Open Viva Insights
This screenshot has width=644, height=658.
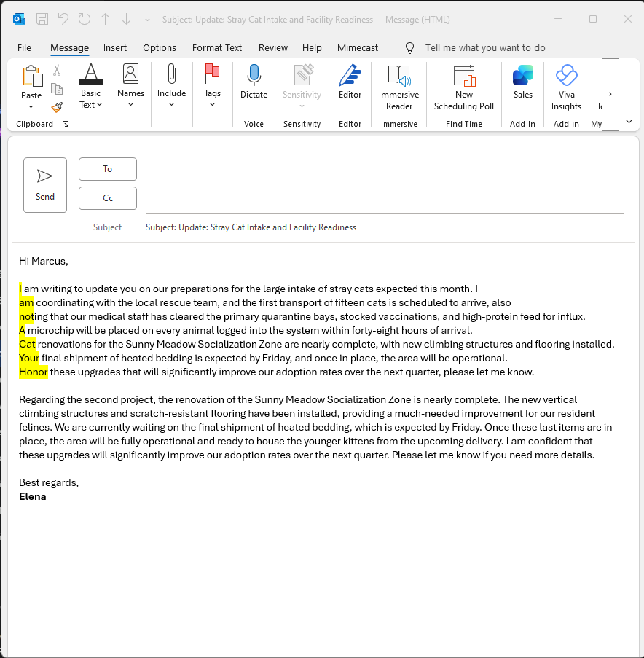pyautogui.click(x=566, y=85)
